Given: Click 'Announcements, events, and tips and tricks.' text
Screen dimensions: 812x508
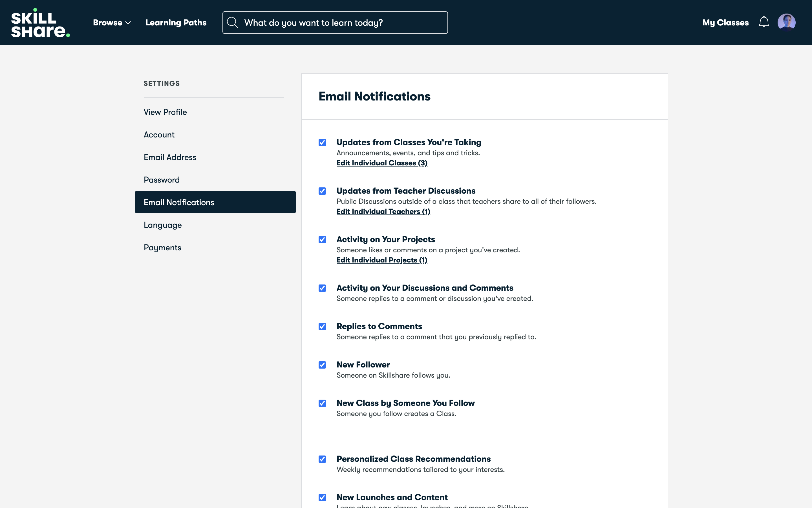Looking at the screenshot, I should tap(408, 153).
